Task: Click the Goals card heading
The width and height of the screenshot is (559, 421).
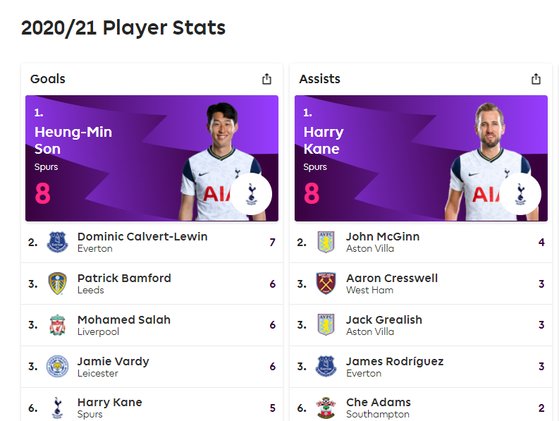Action: [48, 79]
